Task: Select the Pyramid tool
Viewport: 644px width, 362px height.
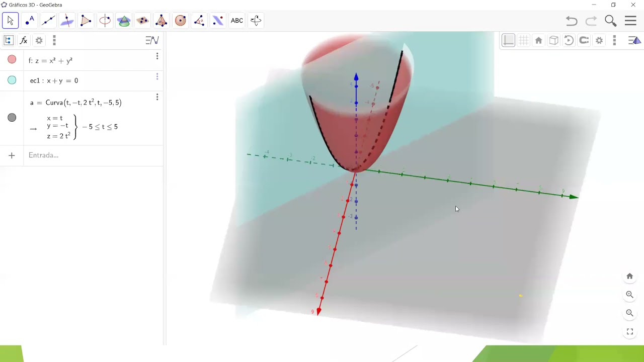Action: [x=161, y=20]
